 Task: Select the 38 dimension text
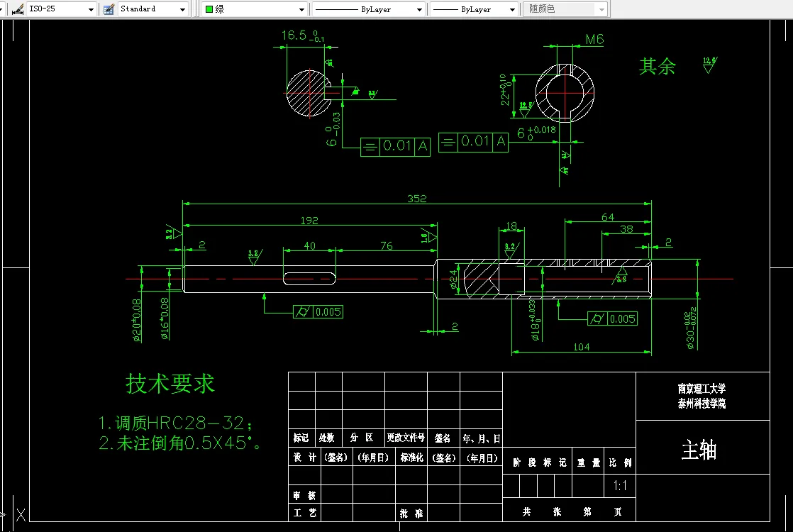(x=626, y=229)
